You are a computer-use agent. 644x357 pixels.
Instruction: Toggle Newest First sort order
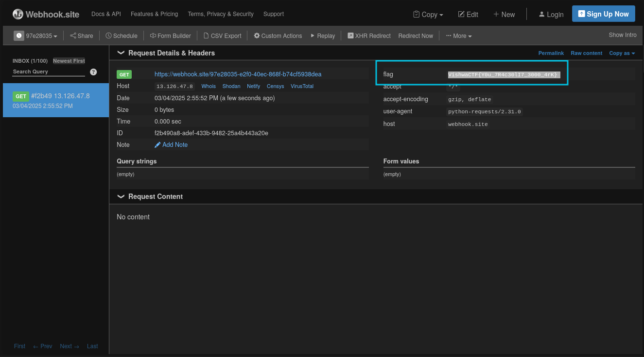pyautogui.click(x=69, y=61)
